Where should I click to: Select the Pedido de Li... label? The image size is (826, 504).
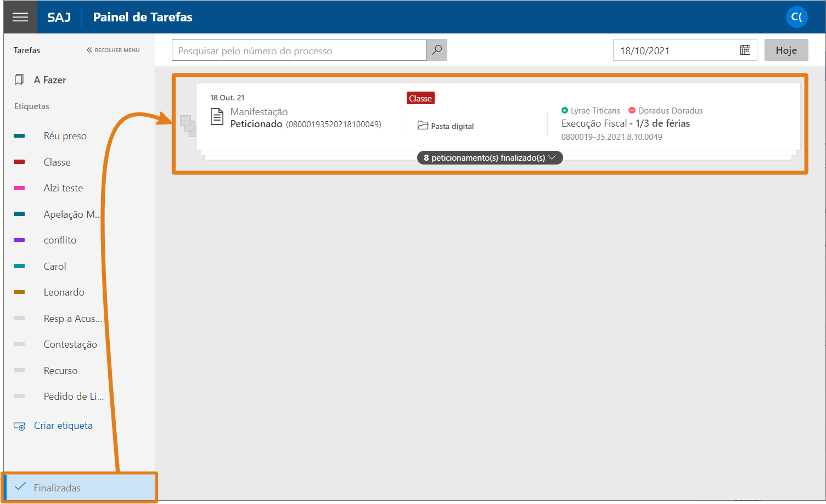tap(74, 397)
